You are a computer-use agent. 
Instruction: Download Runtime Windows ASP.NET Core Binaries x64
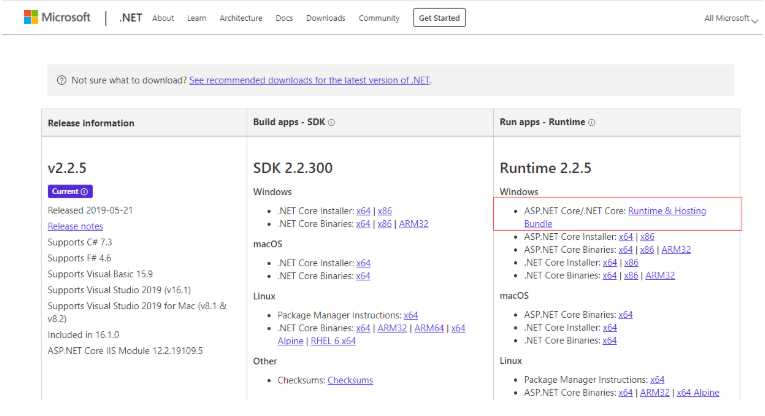point(625,249)
